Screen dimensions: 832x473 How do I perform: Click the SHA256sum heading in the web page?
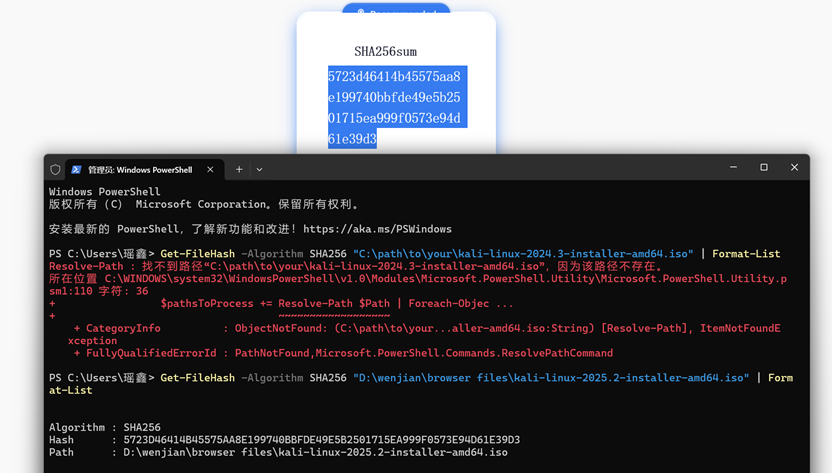point(386,51)
